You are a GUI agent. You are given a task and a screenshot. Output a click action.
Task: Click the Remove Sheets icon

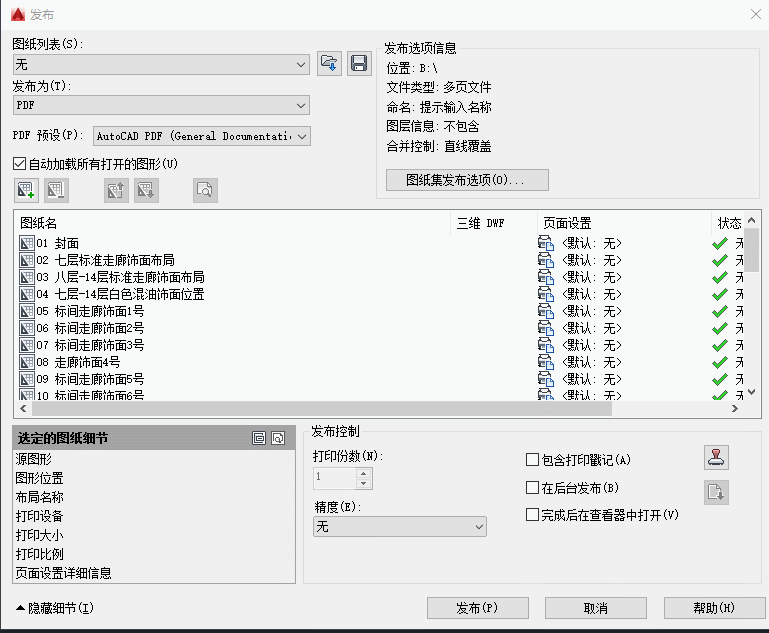pos(56,190)
